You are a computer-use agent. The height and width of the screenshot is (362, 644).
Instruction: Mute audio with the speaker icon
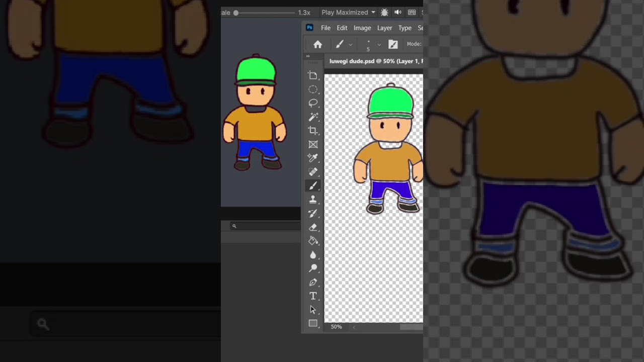pyautogui.click(x=398, y=13)
